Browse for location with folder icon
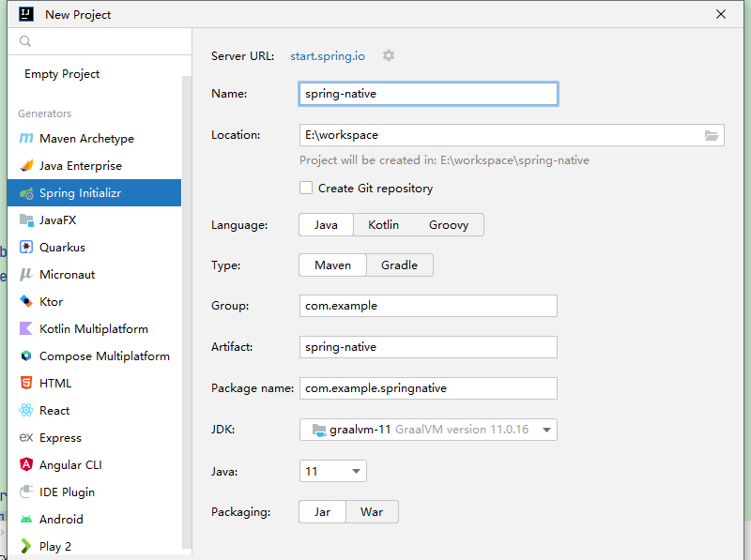Image resolution: width=751 pixels, height=560 pixels. coord(712,135)
